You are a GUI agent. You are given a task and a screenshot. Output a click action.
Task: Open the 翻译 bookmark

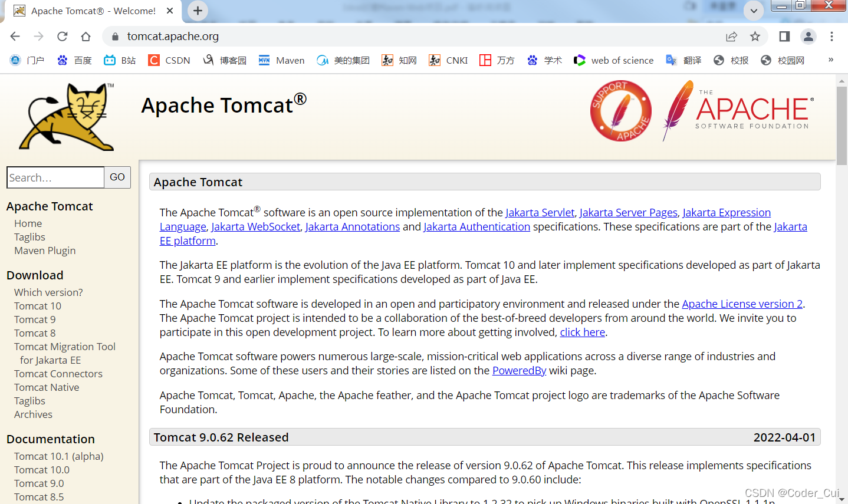[x=683, y=60]
